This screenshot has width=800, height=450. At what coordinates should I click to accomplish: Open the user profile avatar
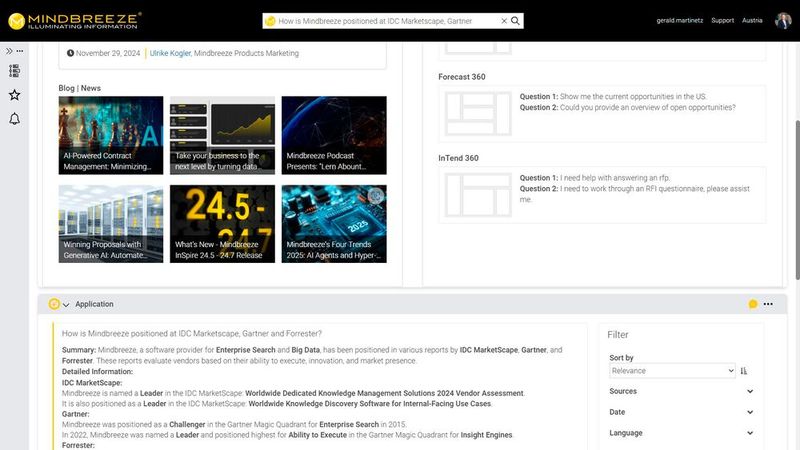tap(783, 21)
